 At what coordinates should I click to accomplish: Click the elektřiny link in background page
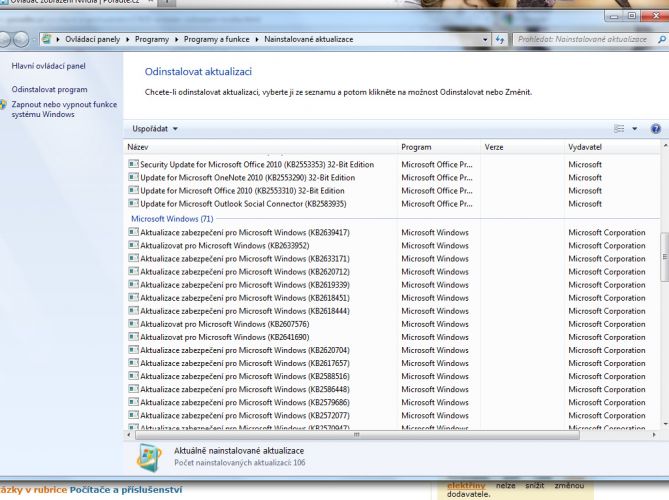tap(466, 485)
